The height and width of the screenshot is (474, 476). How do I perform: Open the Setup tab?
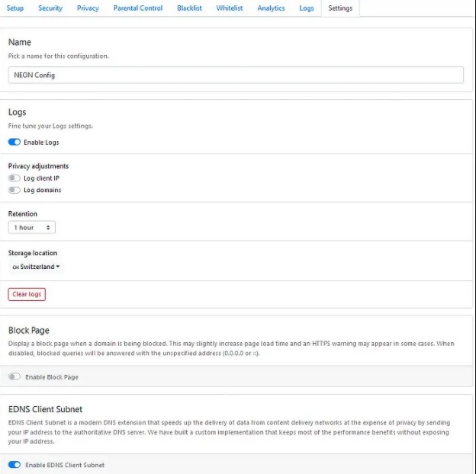[x=15, y=8]
